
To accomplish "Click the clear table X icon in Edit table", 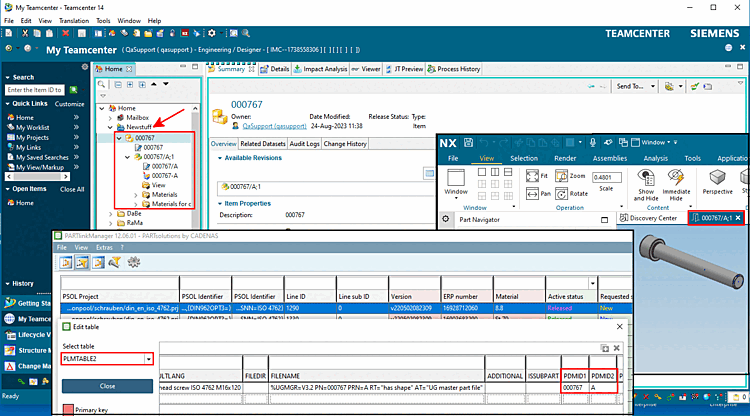I will pos(617,348).
